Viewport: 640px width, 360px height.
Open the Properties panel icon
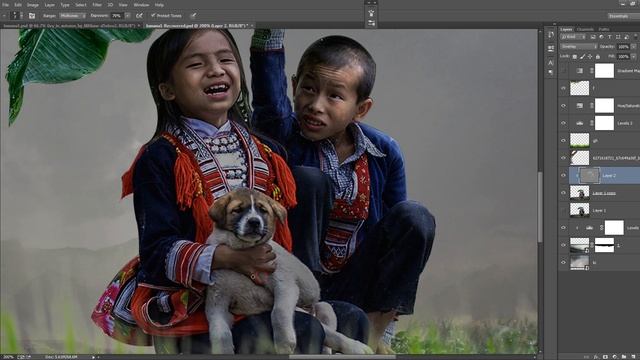click(x=551, y=49)
